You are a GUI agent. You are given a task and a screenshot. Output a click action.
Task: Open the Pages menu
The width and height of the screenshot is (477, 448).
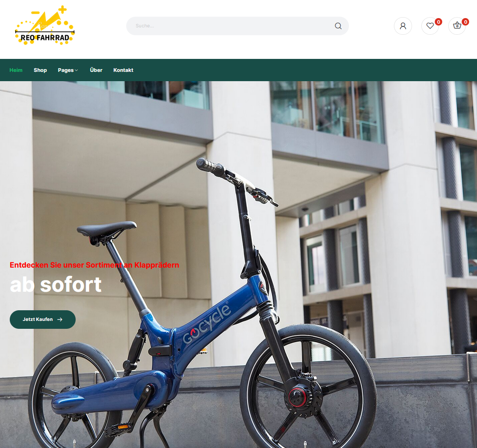pyautogui.click(x=68, y=70)
